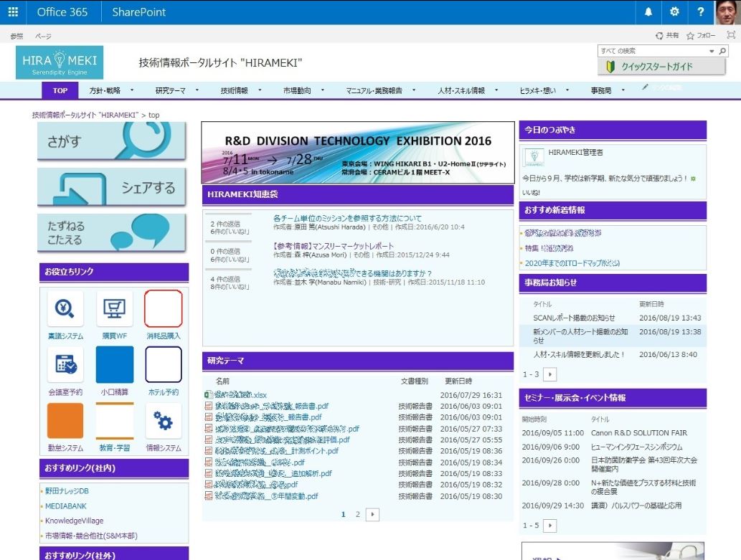Open the 教育・学習 tile
741x560 pixels.
(114, 421)
